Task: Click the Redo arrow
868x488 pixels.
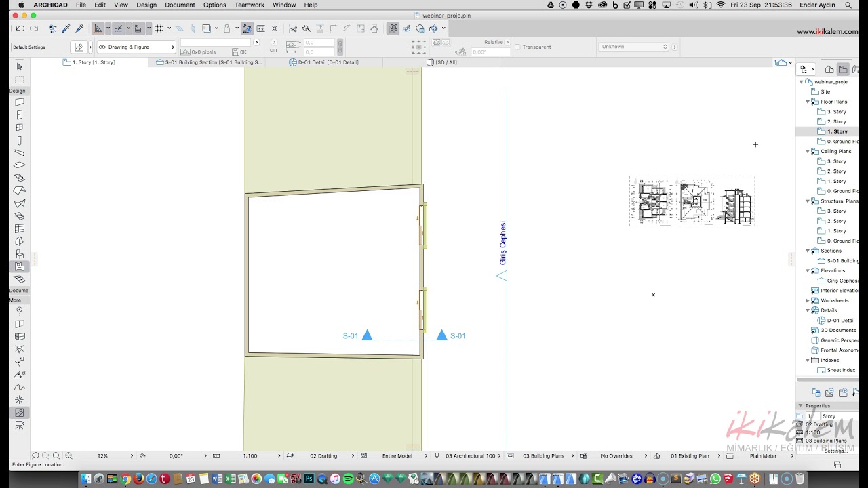Action: pos(34,28)
